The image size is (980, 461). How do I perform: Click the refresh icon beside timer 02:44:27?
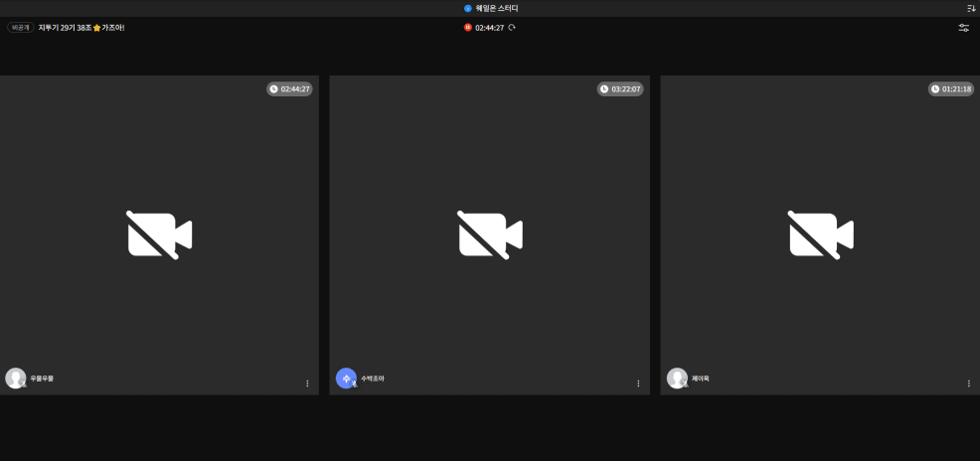pos(512,28)
